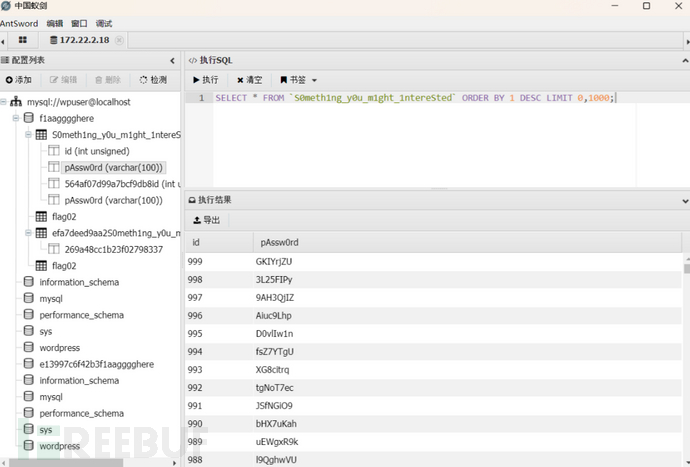690x467 pixels.
Task: Open the home grid tab icon
Action: (22, 40)
